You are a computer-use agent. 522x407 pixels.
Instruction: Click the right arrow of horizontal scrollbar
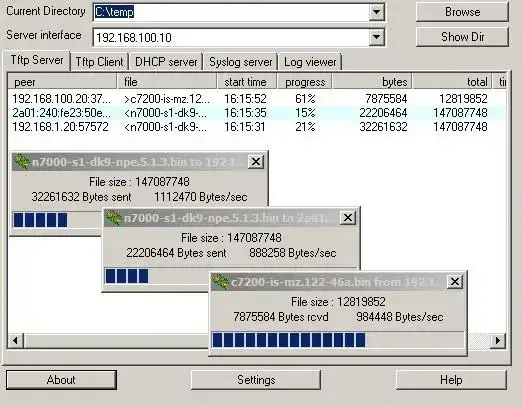point(498,341)
